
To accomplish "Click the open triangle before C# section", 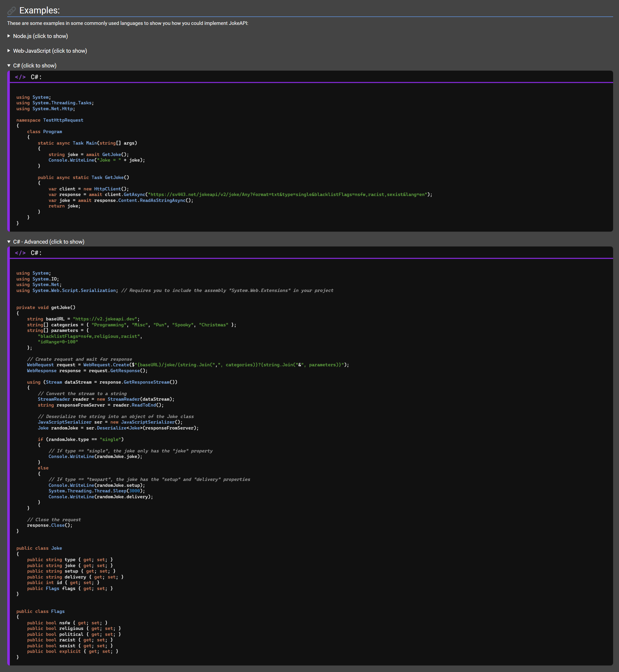I will click(9, 65).
